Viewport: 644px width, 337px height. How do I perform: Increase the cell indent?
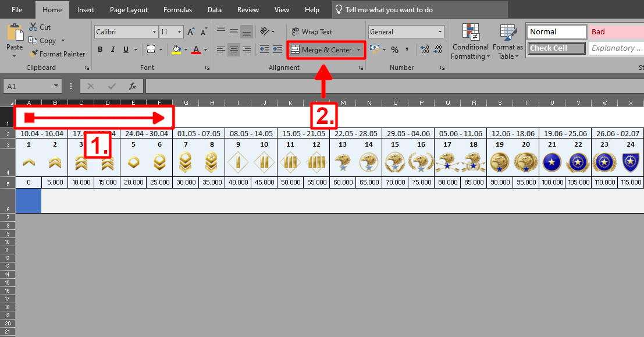277,49
